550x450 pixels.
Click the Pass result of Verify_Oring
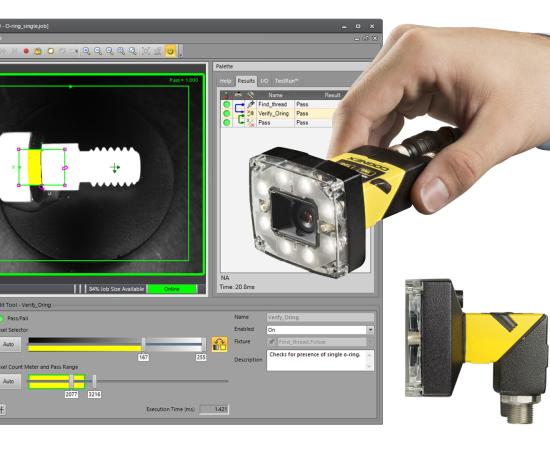click(302, 114)
